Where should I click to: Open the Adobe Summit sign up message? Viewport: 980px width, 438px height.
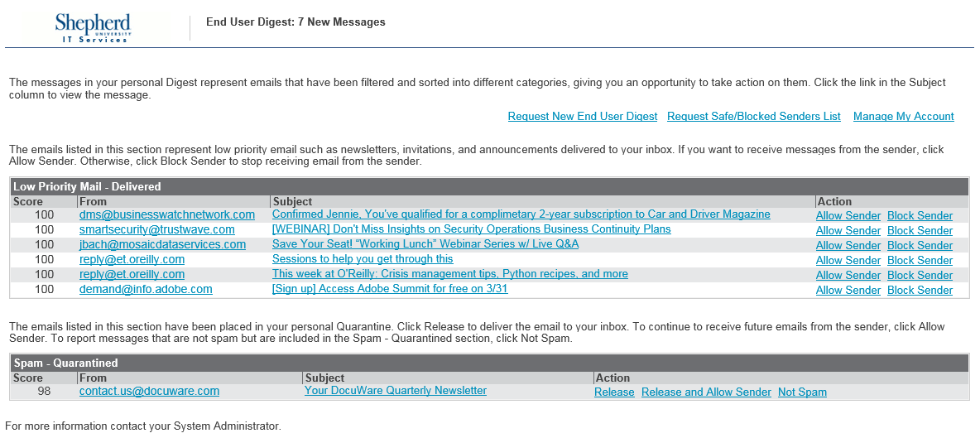pyautogui.click(x=390, y=290)
